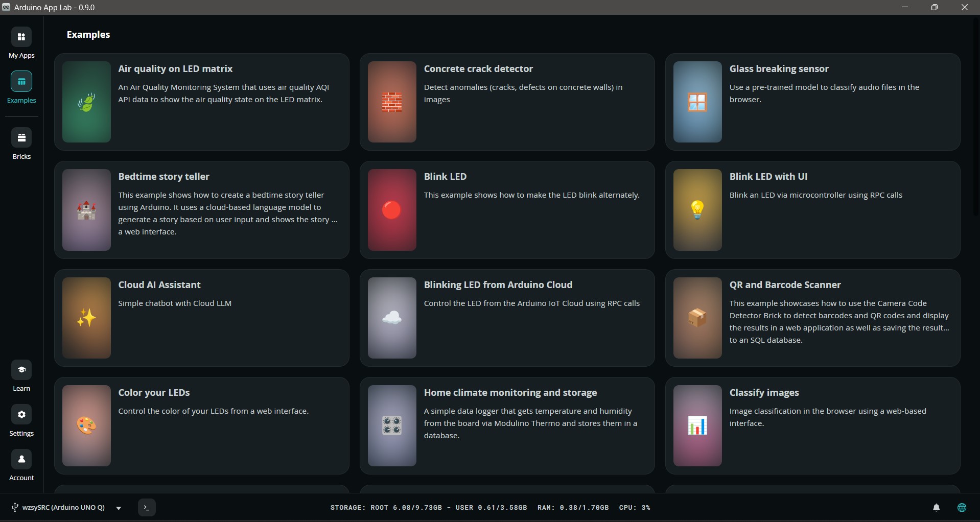Click 'Use a pre-trained model' description

824,93
